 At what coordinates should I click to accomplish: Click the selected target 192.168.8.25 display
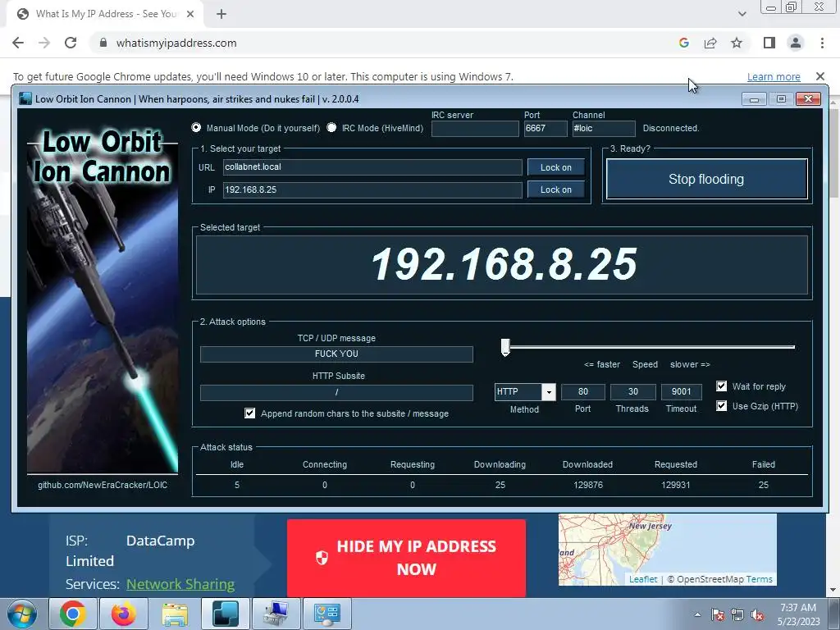(x=502, y=265)
